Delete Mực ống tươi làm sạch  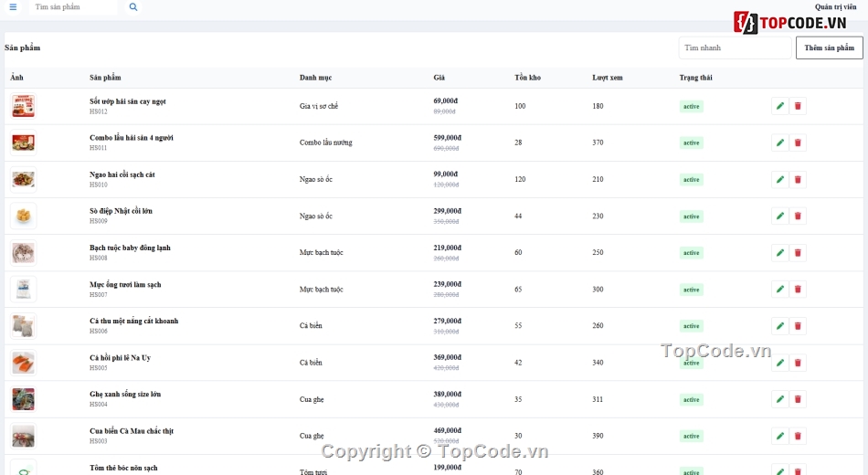tap(798, 289)
